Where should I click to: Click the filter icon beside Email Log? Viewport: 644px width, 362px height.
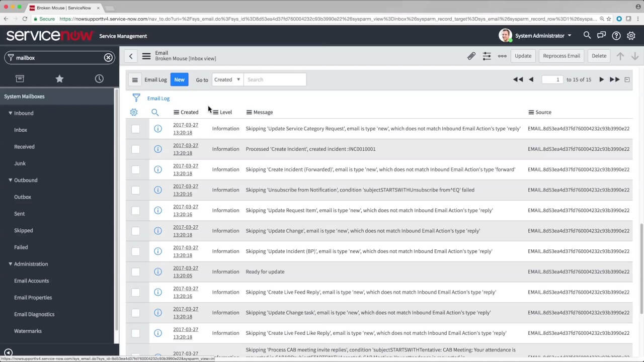click(x=136, y=98)
